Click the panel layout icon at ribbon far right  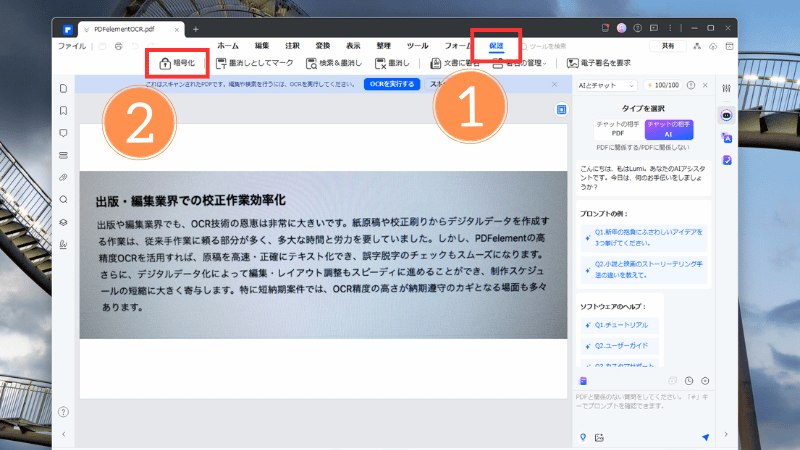(x=730, y=46)
